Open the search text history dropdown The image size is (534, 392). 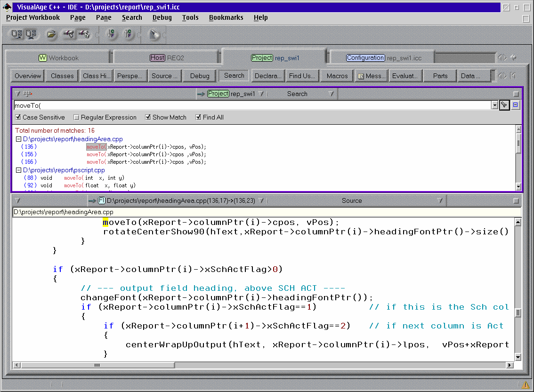[495, 105]
